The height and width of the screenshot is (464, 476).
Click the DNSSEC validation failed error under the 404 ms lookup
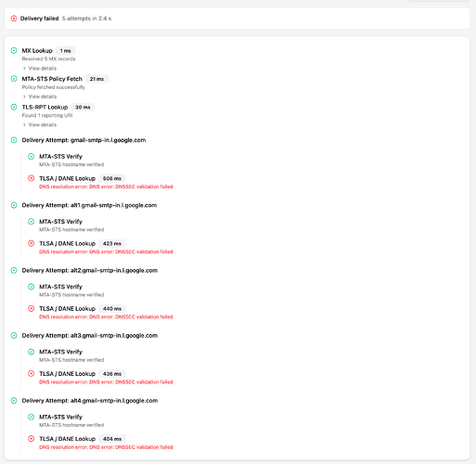tap(106, 447)
